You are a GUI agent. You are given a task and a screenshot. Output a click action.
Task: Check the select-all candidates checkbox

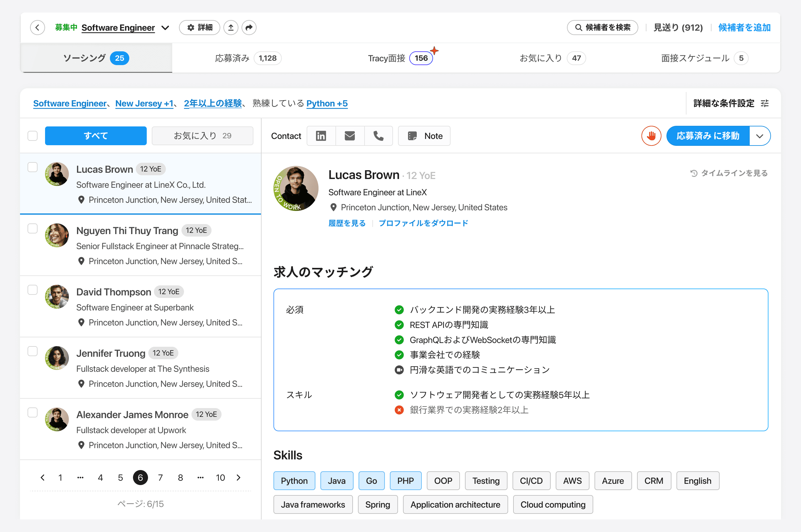click(x=33, y=136)
